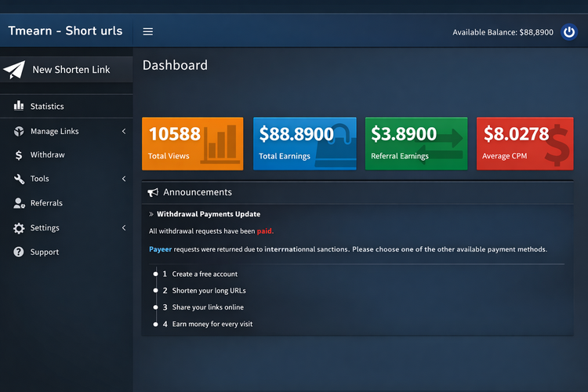Click 'Shorten your long URLs' step
Screen dimensions: 588x392
[x=209, y=291]
